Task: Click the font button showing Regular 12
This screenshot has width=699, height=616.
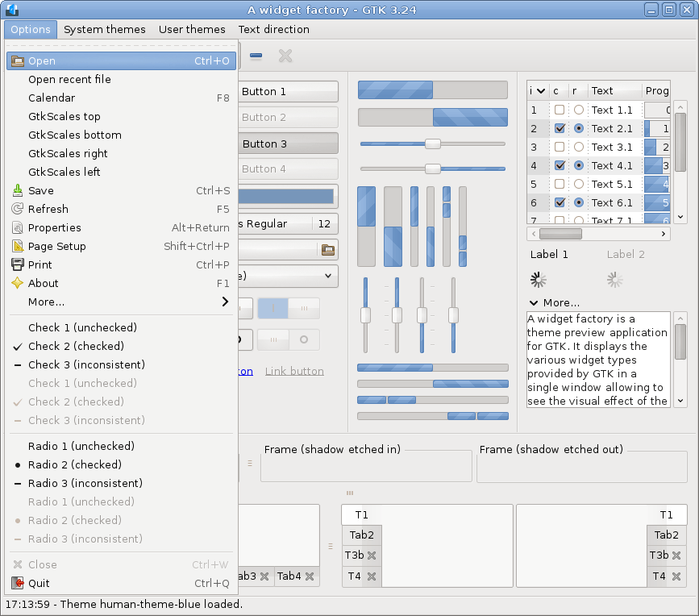Action: (288, 224)
